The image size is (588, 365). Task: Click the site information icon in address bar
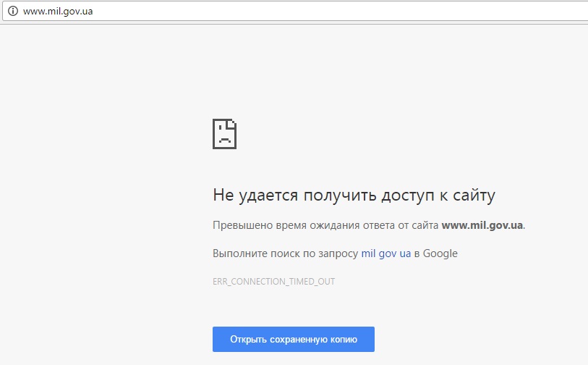pyautogui.click(x=13, y=12)
